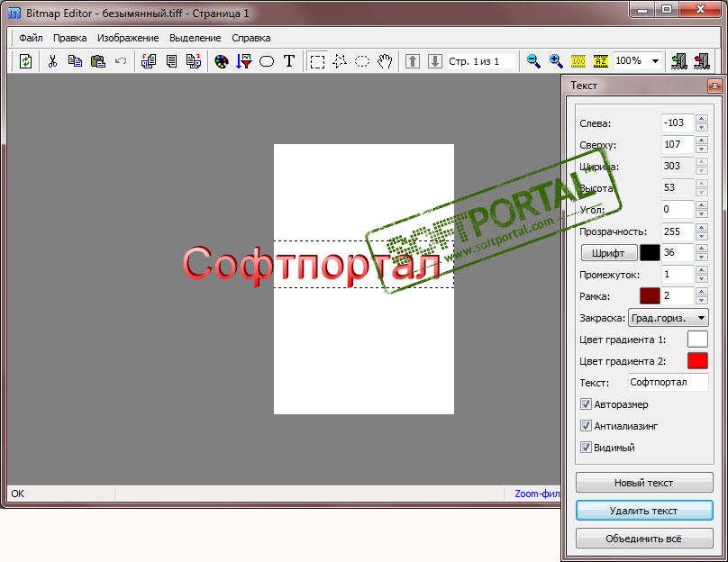Decrease the Прозрачность value with down arrow
Viewport: 728px width, 562px height.
tap(702, 235)
